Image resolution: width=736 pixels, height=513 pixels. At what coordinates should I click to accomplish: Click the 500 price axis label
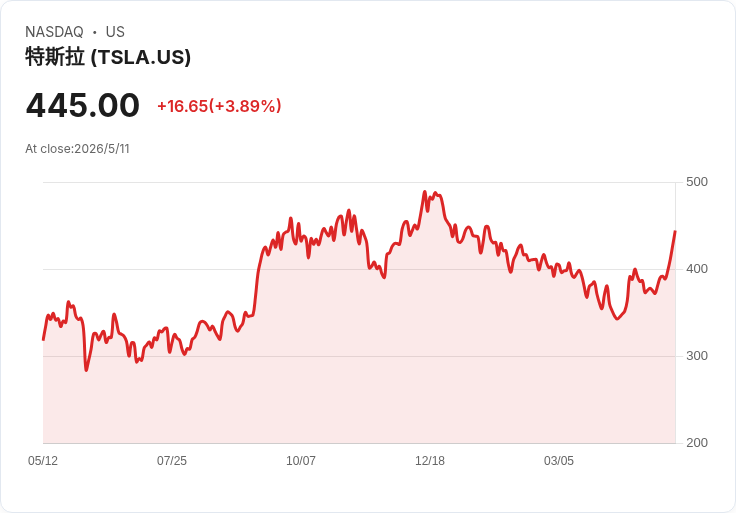pos(697,182)
